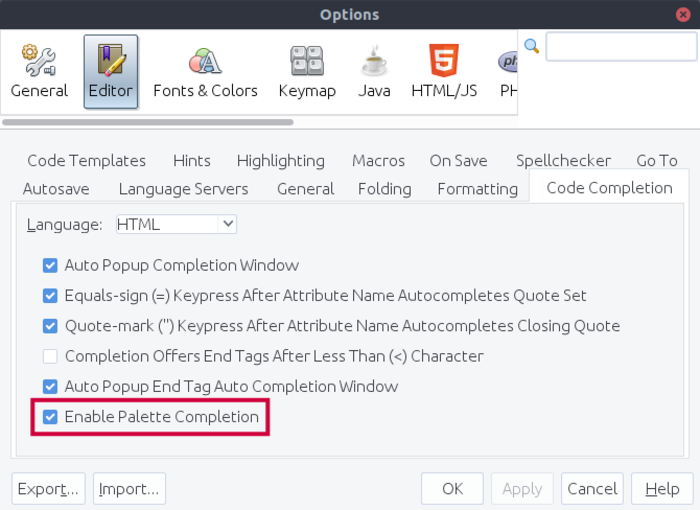Uncheck Auto Popup Completion Window
Viewport: 700px width, 510px height.
click(x=50, y=266)
